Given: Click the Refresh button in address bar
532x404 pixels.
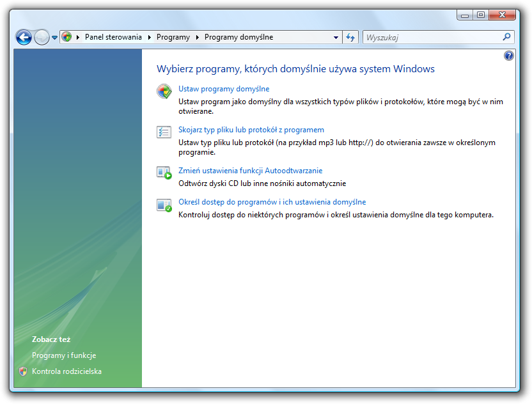Looking at the screenshot, I should coord(350,37).
